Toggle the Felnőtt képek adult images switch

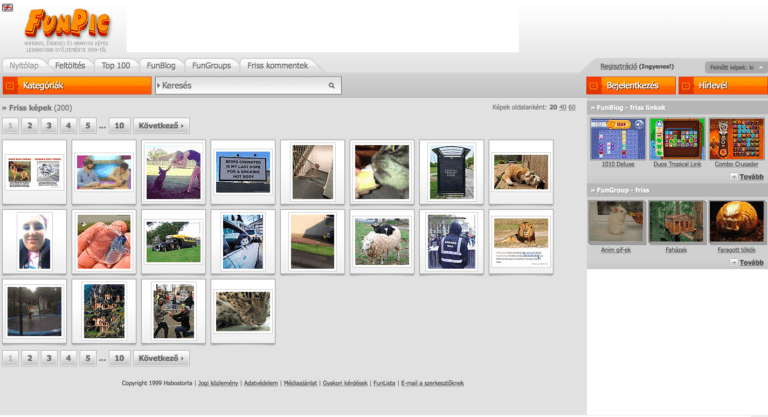736,68
